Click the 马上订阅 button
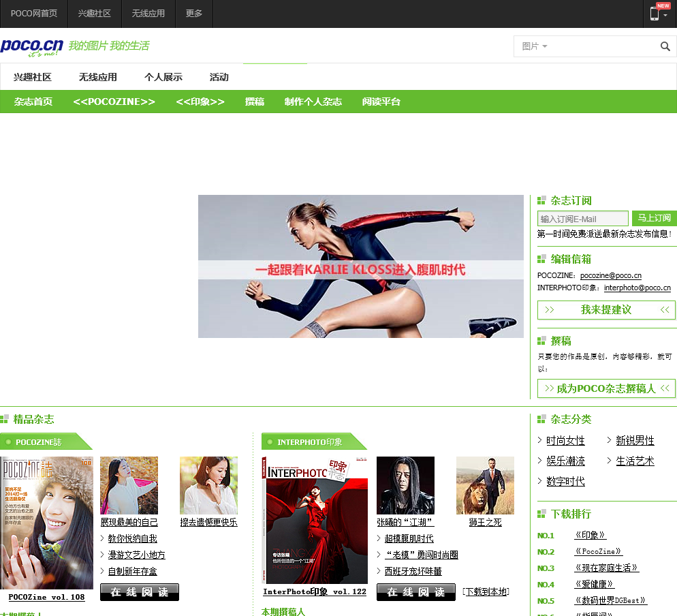The height and width of the screenshot is (616, 677). (x=654, y=218)
